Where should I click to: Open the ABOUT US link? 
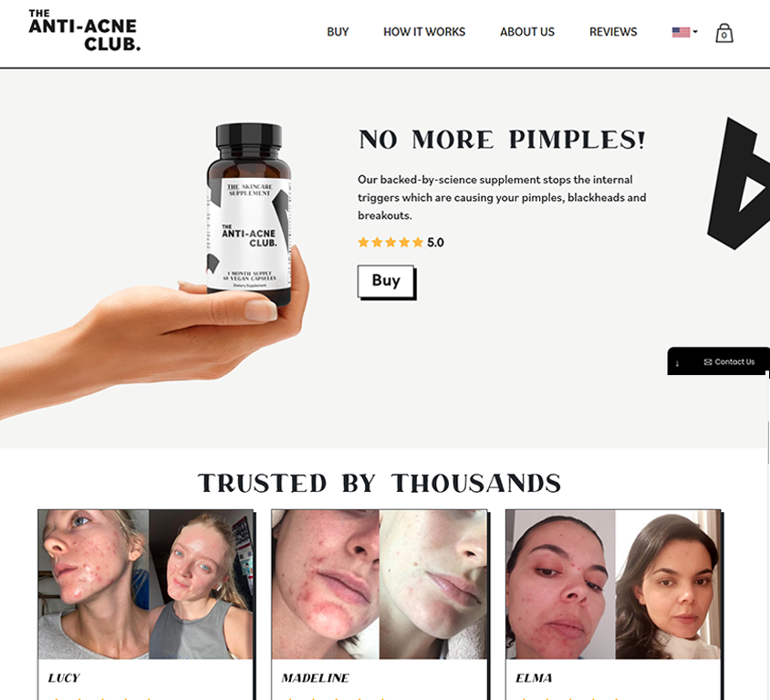(527, 32)
